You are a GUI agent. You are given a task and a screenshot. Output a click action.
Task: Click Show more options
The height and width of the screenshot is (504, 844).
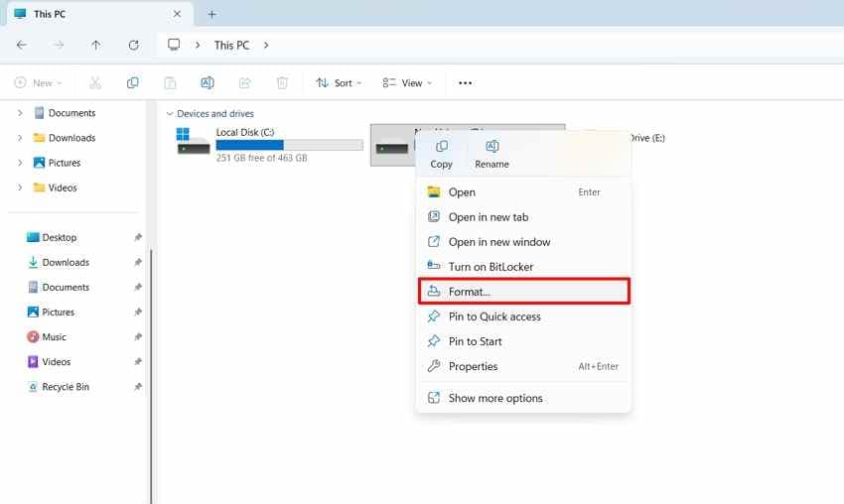(x=523, y=398)
